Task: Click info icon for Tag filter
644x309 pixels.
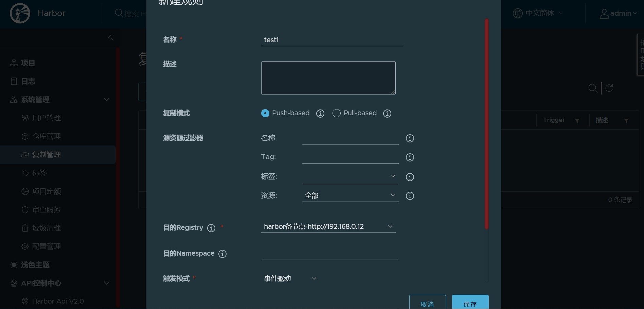Action: [410, 157]
